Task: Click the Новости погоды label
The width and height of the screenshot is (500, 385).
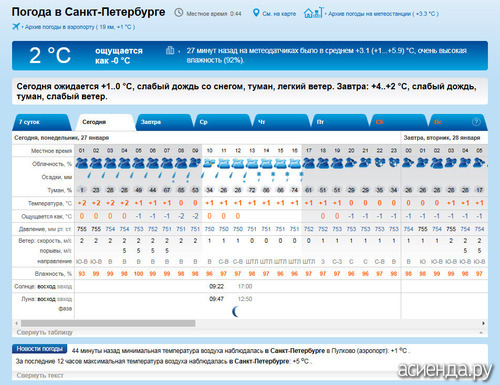Action: [39, 349]
